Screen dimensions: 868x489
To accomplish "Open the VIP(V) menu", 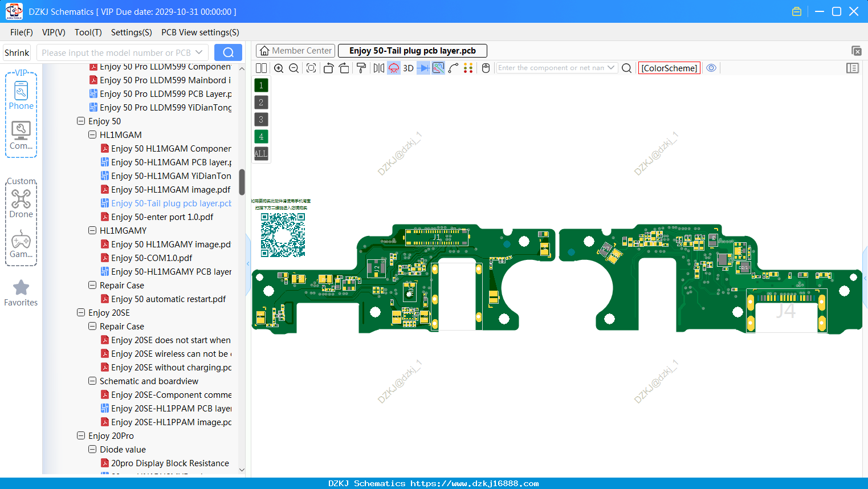I will [54, 32].
